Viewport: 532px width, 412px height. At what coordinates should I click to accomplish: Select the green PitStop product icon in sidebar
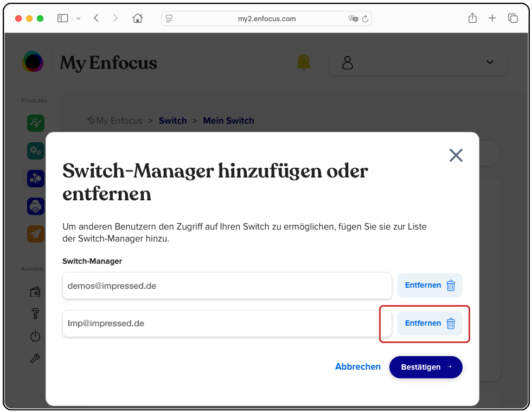click(35, 123)
